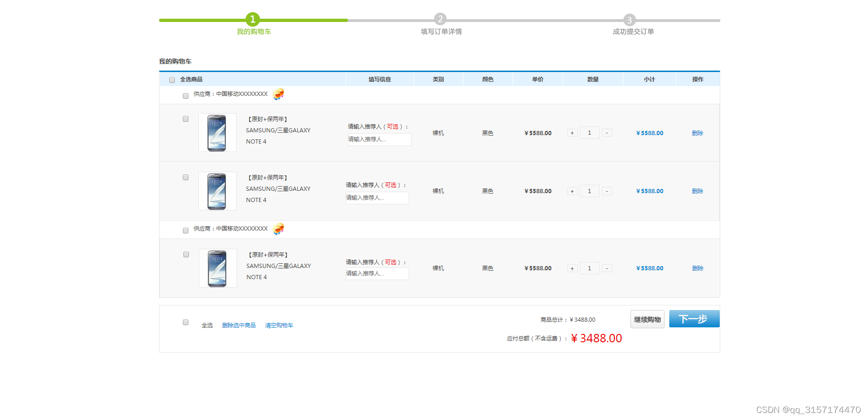Click the first item's quantity box
The image size is (868, 419).
click(x=589, y=133)
